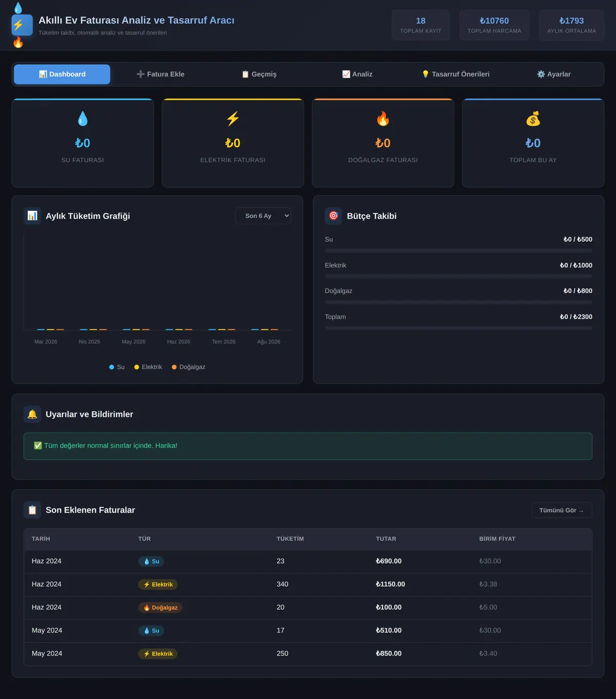Image resolution: width=616 pixels, height=699 pixels.
Task: Click the Haz 2026 chart axis label
Action: tap(179, 342)
